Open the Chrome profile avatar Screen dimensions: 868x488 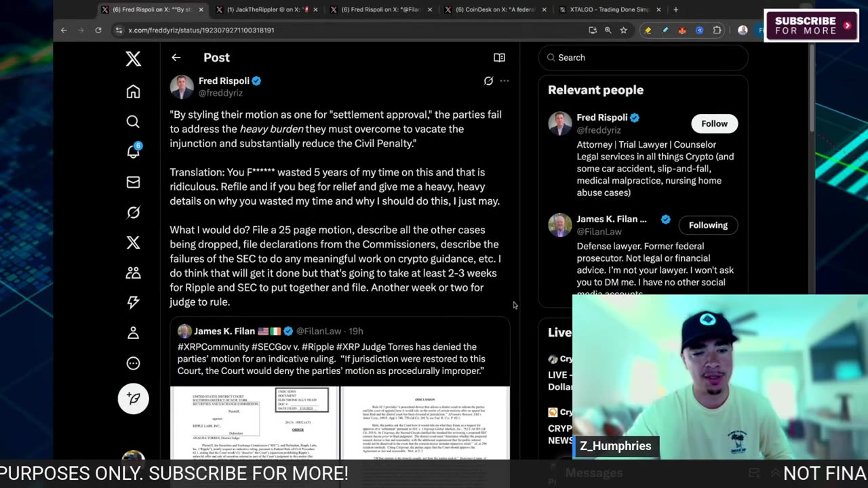(743, 30)
